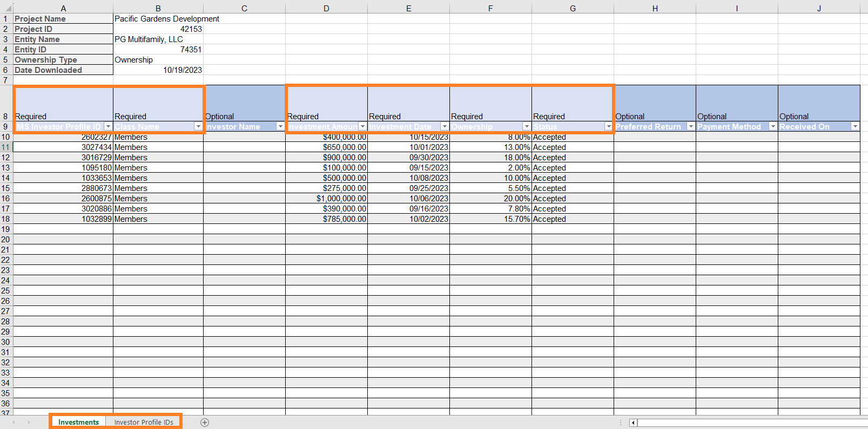Select column G header
The width and height of the screenshot is (868, 429).
[x=573, y=9]
